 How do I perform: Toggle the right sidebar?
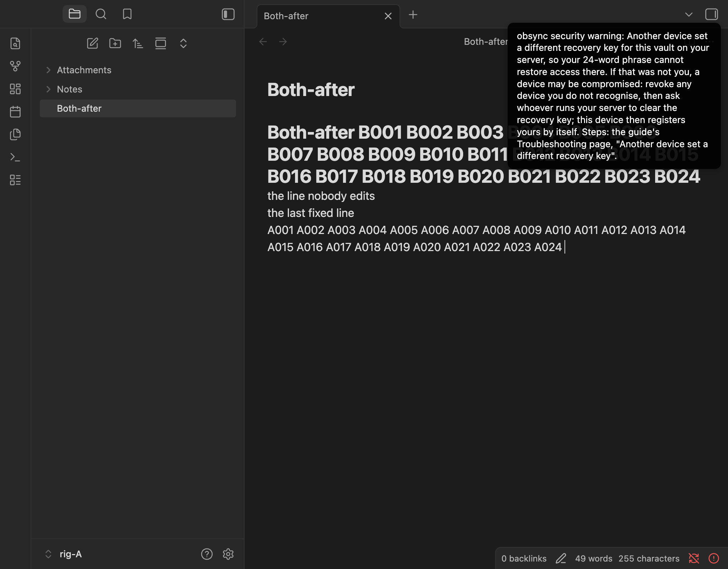712,14
